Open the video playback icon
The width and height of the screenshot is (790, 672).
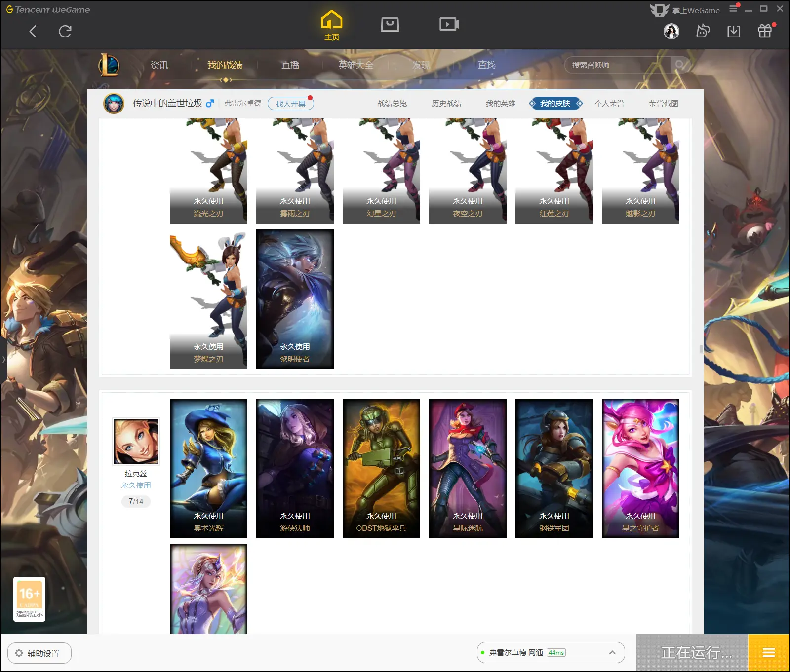pos(449,24)
